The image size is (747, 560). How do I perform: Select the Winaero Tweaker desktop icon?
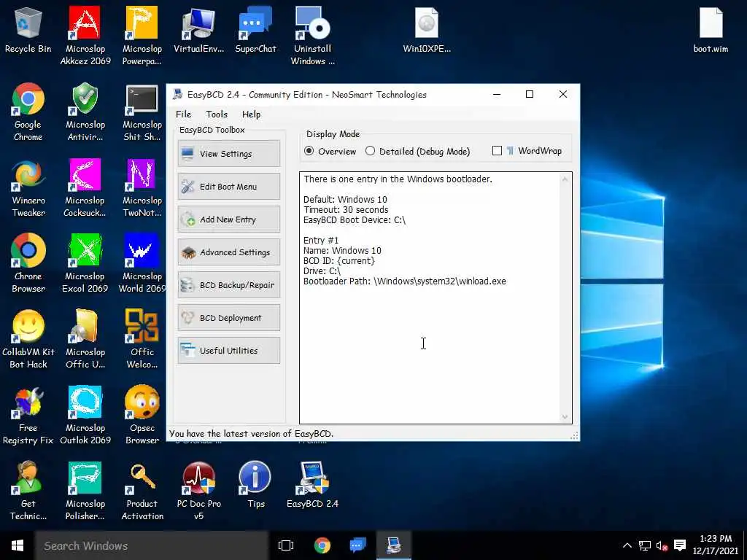pyautogui.click(x=28, y=188)
